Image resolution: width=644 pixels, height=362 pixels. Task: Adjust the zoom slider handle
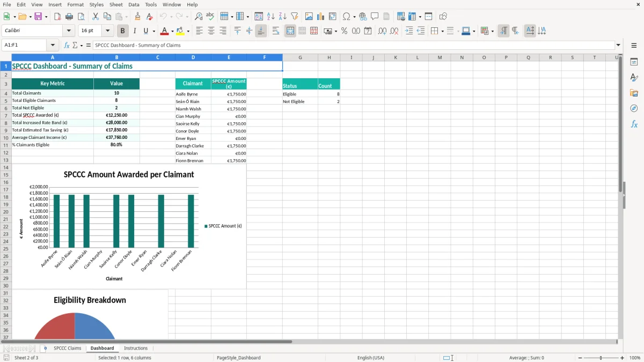click(x=601, y=358)
